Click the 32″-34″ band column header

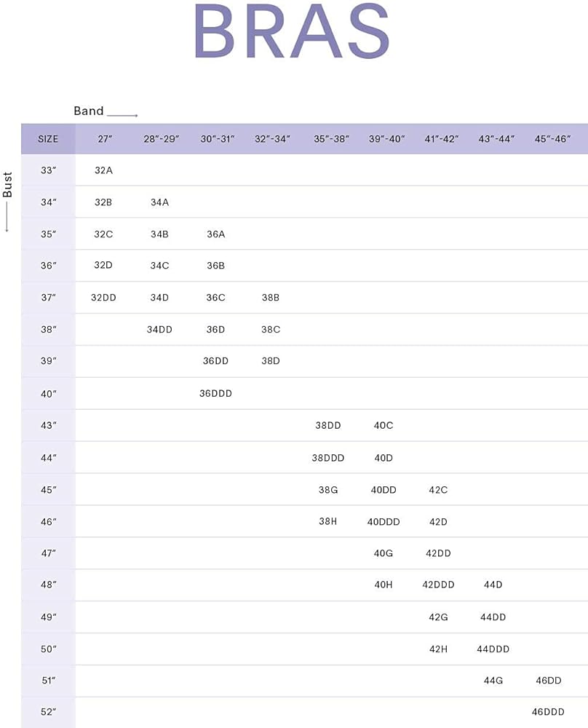tap(273, 138)
